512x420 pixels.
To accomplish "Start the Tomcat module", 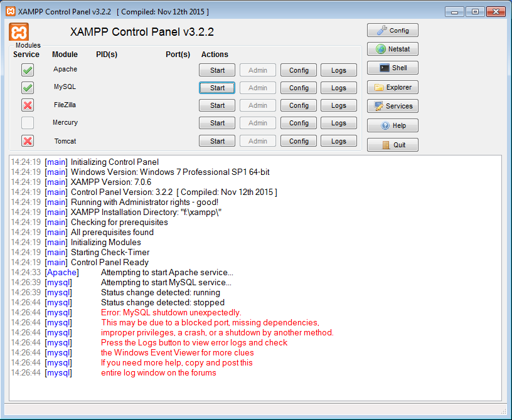I will coord(217,141).
